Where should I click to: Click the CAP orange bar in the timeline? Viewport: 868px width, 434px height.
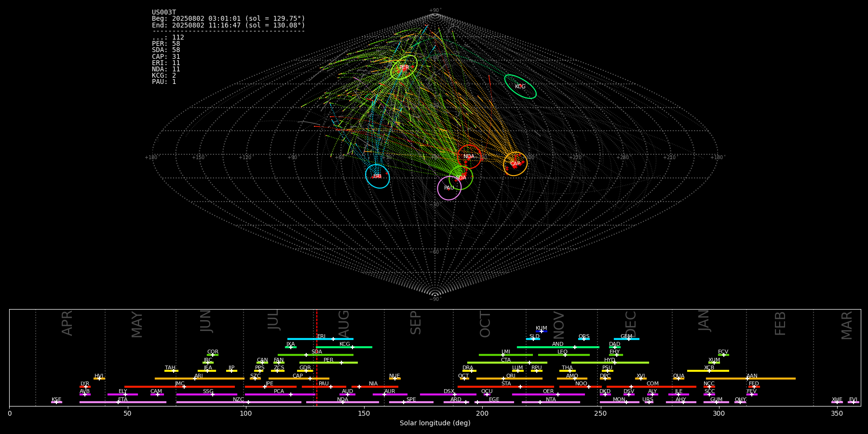(299, 379)
